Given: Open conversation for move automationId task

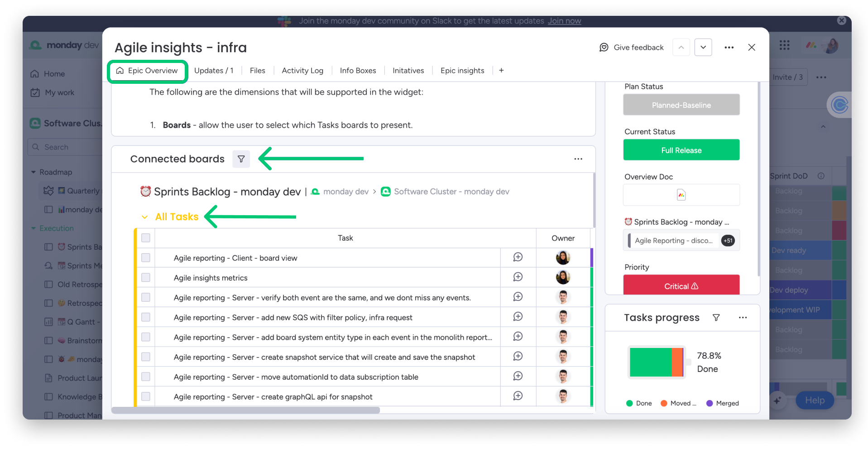Looking at the screenshot, I should tap(518, 376).
